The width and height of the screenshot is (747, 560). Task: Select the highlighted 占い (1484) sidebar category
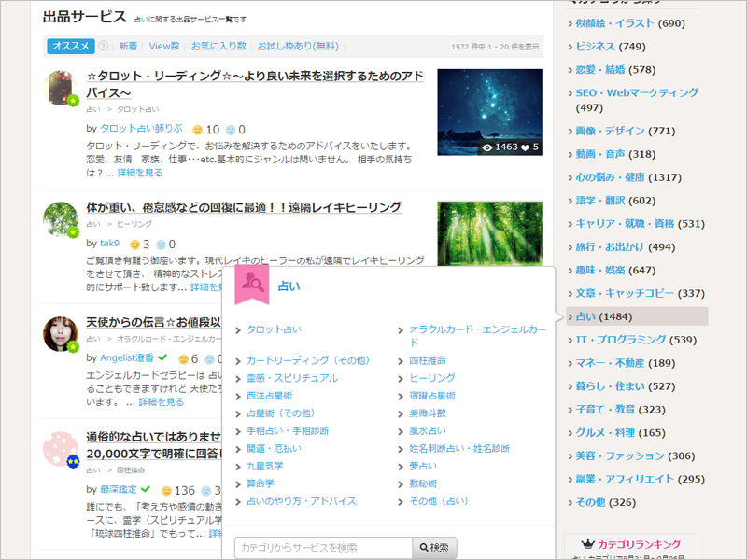tap(637, 316)
